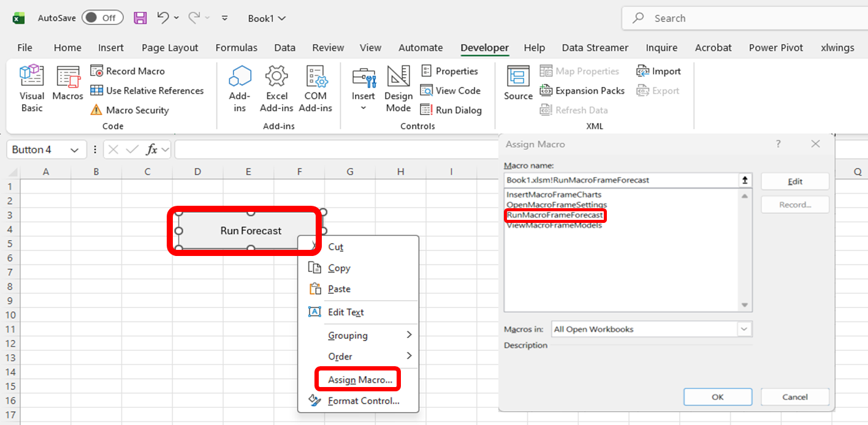Select column D header
This screenshot has width=868, height=425.
(197, 172)
